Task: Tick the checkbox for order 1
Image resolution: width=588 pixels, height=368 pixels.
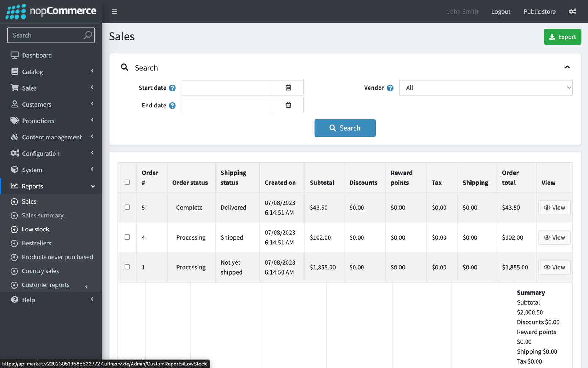Action: point(127,267)
